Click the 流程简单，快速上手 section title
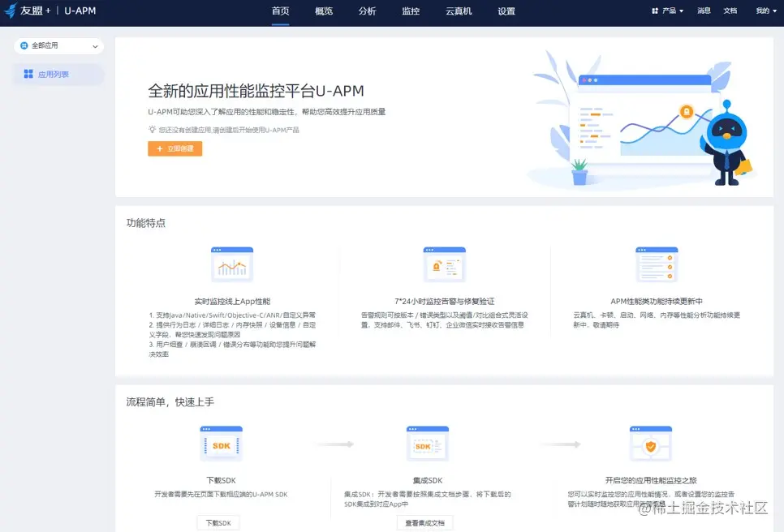The height and width of the screenshot is (532, 784). tap(170, 402)
